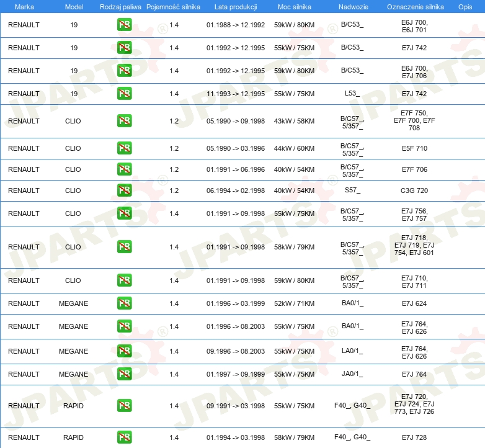Click the fuel icon in the Megane LA0/1_ row
The height and width of the screenshot is (448, 485).
[124, 351]
